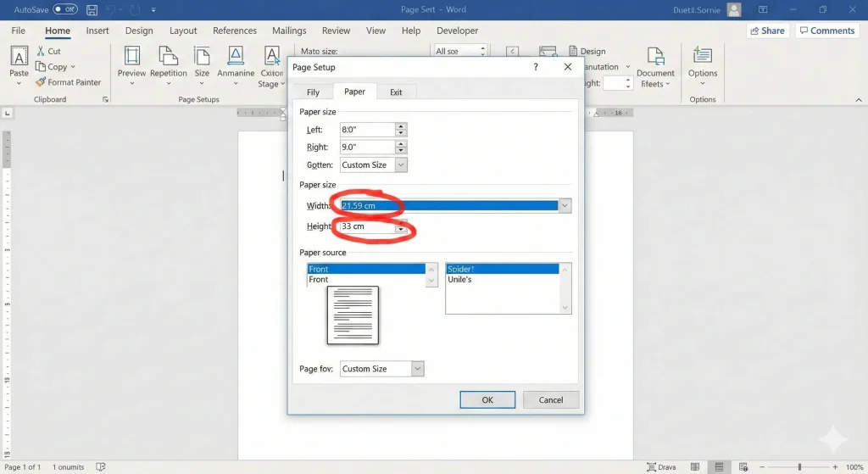The width and height of the screenshot is (868, 474).
Task: Click the Left value field
Action: click(x=368, y=130)
